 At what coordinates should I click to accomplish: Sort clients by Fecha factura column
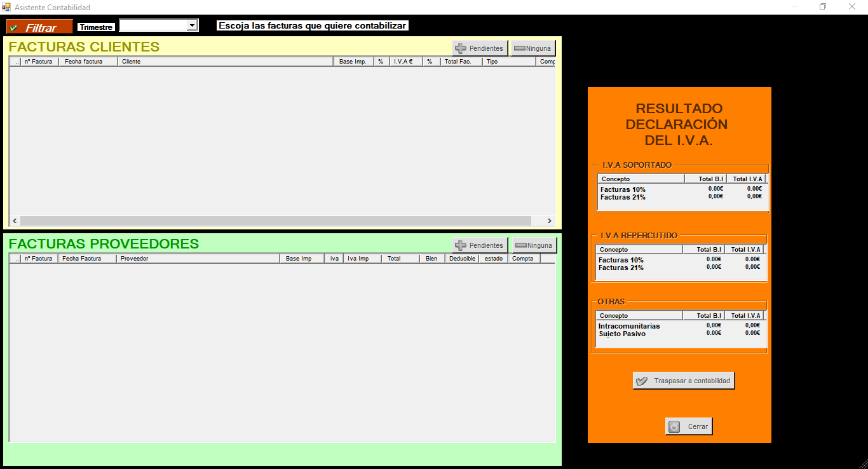point(88,62)
